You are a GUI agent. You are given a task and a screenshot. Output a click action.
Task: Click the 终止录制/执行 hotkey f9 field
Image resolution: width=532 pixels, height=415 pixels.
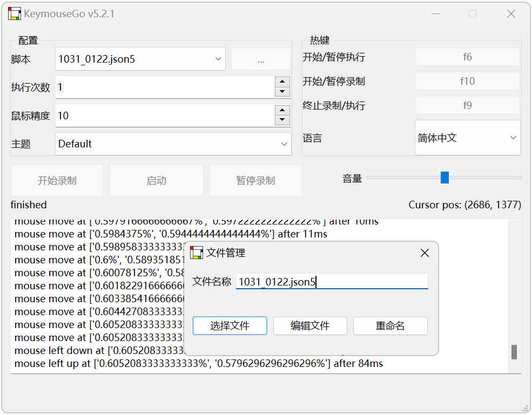(468, 105)
